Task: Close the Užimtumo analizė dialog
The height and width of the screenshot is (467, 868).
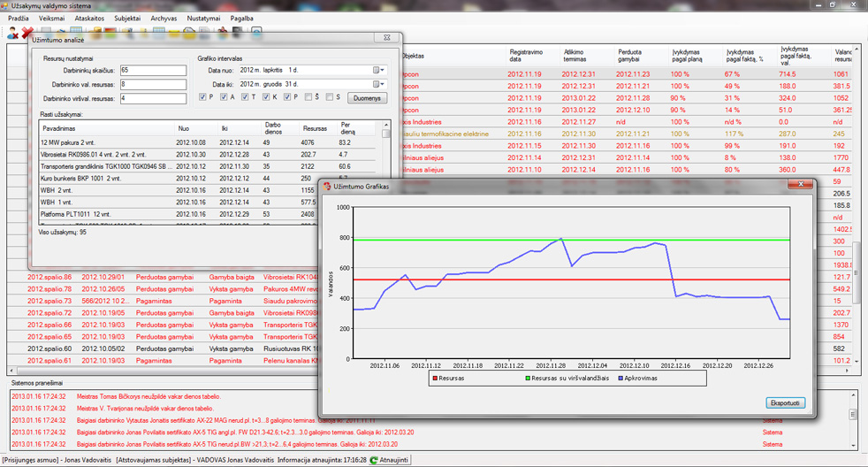Action: point(386,38)
